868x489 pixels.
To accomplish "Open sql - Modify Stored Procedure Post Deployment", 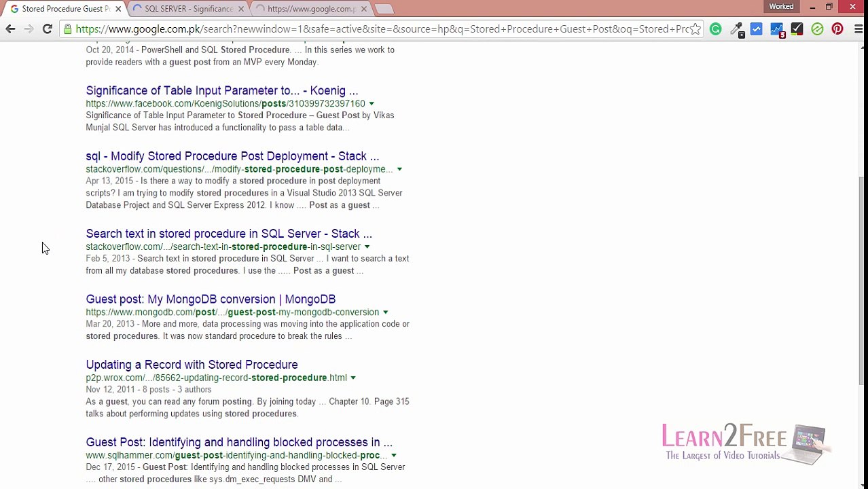I will pyautogui.click(x=232, y=156).
